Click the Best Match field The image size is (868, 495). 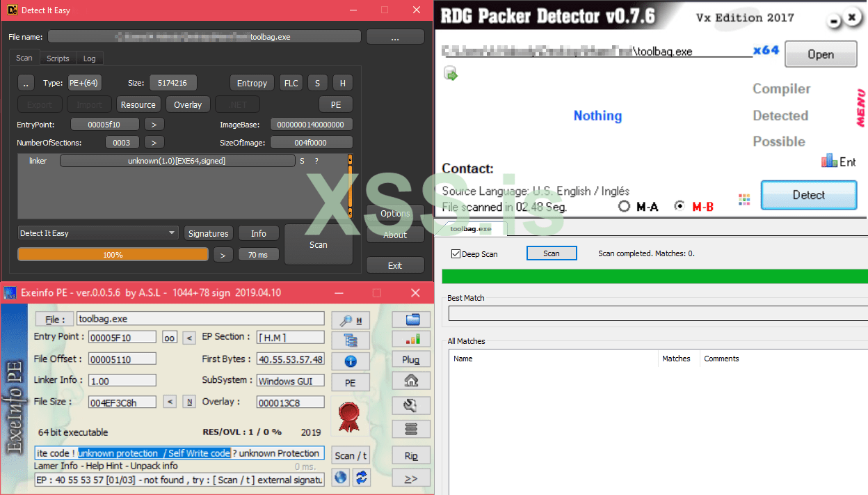coord(657,313)
